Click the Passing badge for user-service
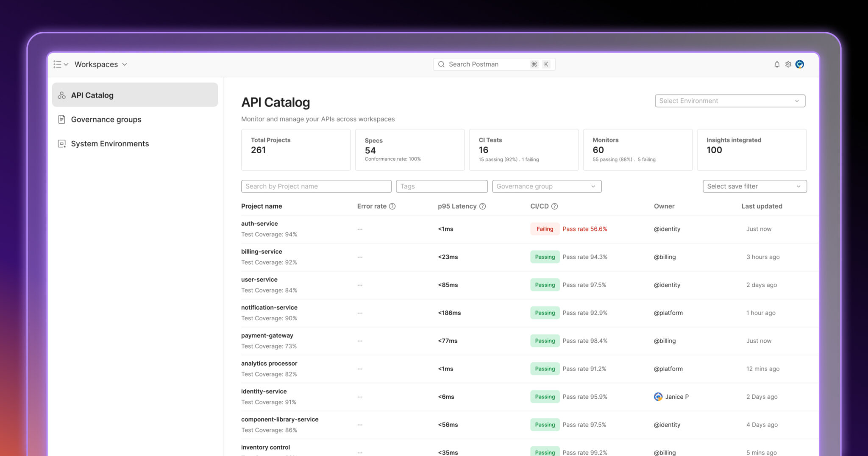 tap(545, 285)
